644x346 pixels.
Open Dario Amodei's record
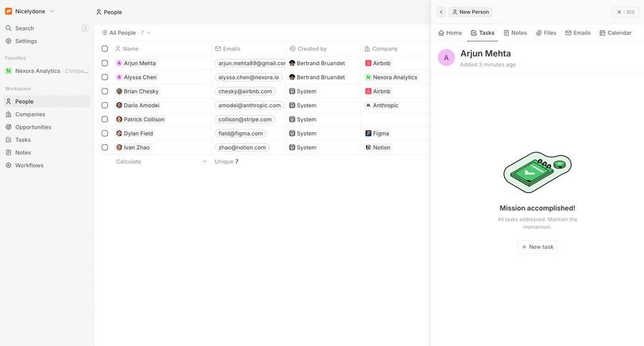click(x=137, y=105)
